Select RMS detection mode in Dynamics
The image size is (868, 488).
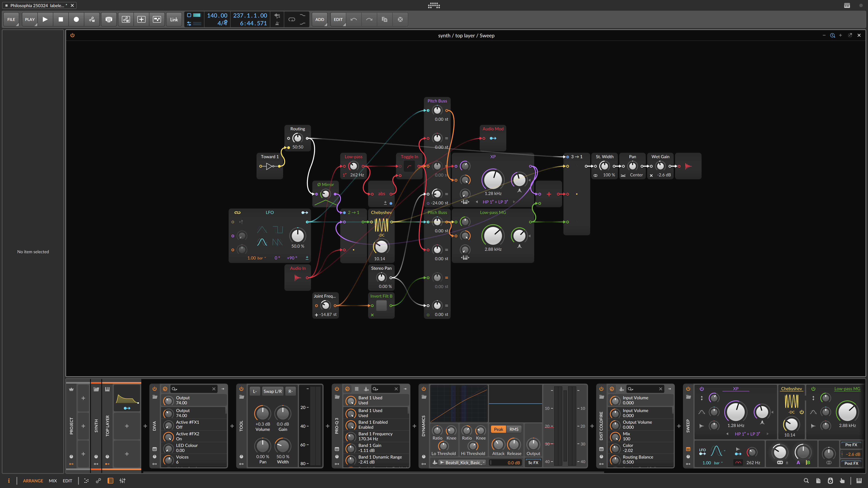[514, 429]
